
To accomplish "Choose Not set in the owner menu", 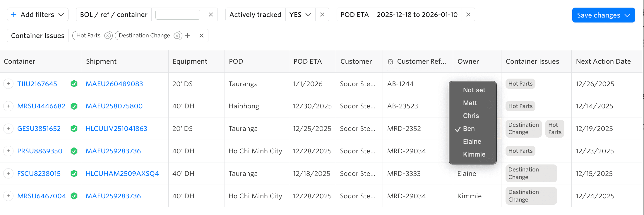I will pyautogui.click(x=474, y=90).
